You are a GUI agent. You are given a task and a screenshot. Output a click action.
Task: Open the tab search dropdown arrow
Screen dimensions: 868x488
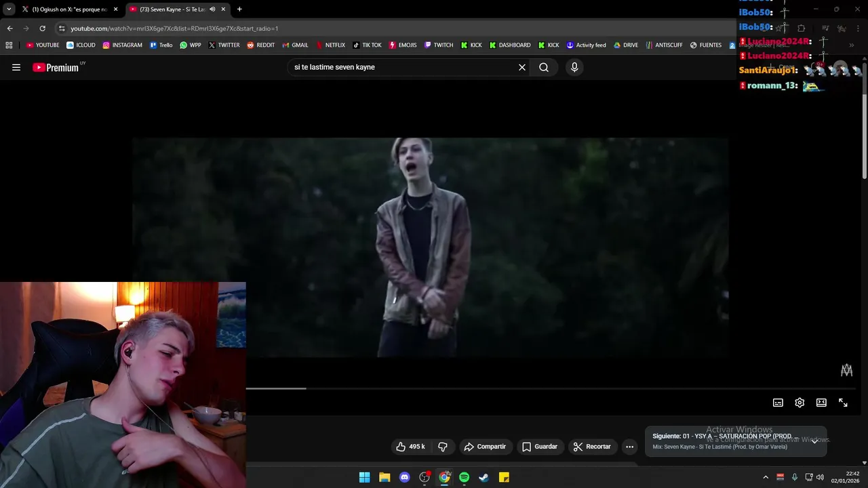9,9
